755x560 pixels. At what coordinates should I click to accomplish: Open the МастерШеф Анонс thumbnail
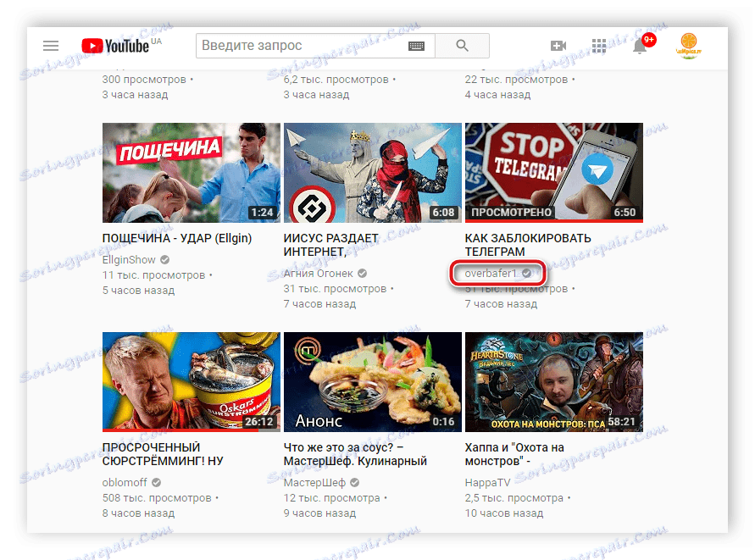(x=372, y=382)
